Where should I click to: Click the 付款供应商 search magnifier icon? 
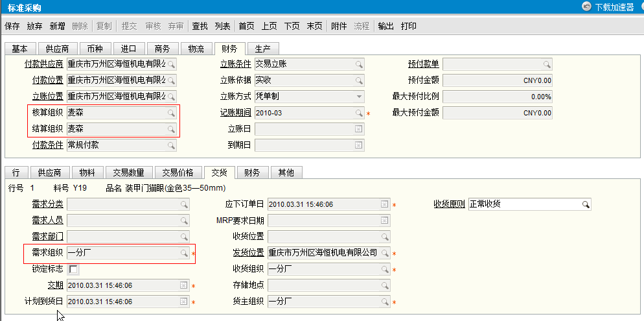pyautogui.click(x=171, y=64)
